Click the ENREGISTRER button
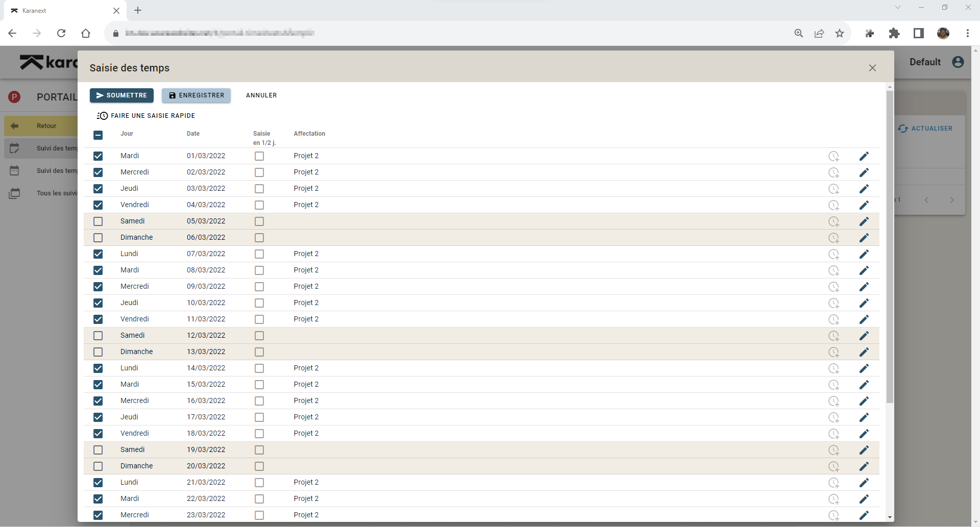The width and height of the screenshot is (980, 527). [196, 95]
